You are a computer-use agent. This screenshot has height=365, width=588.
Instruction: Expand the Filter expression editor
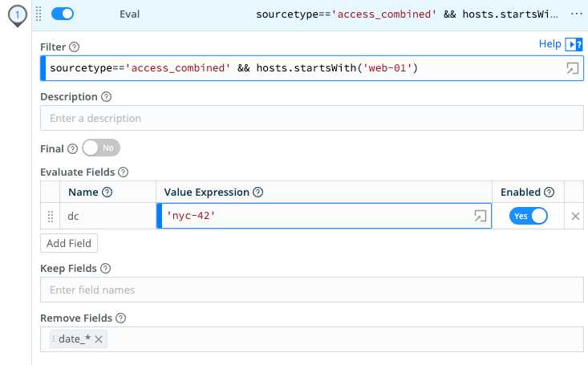[571, 69]
